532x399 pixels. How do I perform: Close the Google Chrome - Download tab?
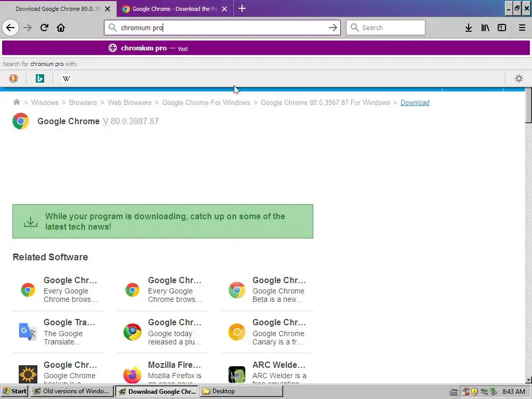224,9
